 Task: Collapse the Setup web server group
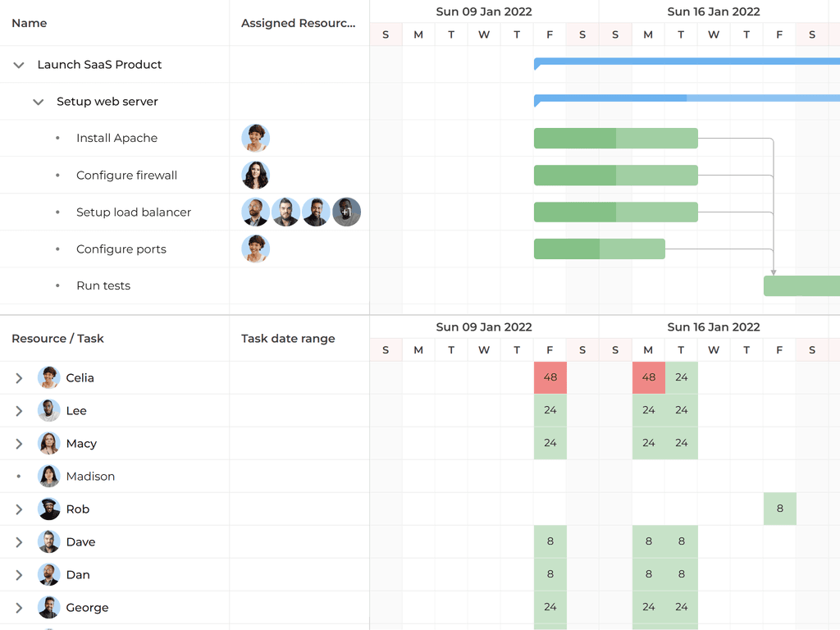[x=38, y=102]
